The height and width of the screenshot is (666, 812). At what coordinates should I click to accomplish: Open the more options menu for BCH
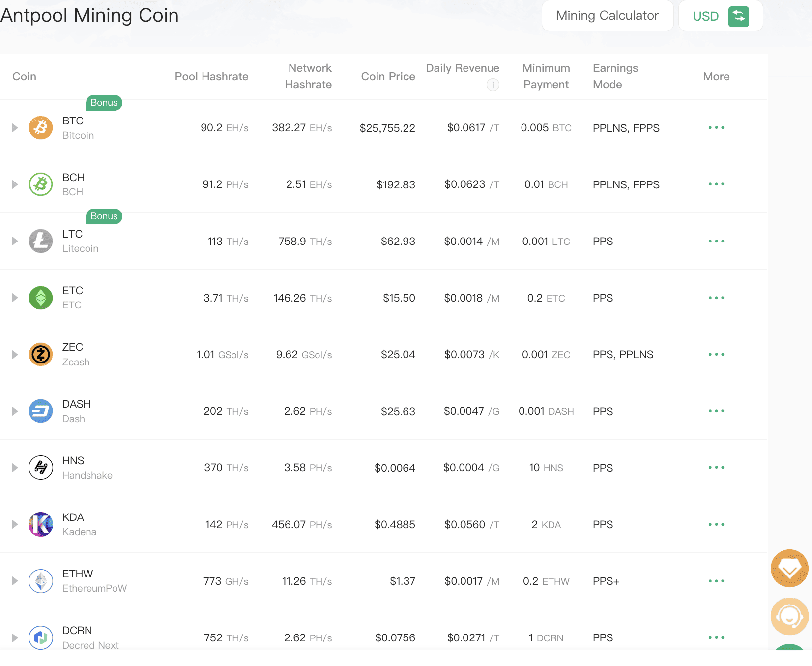point(716,184)
